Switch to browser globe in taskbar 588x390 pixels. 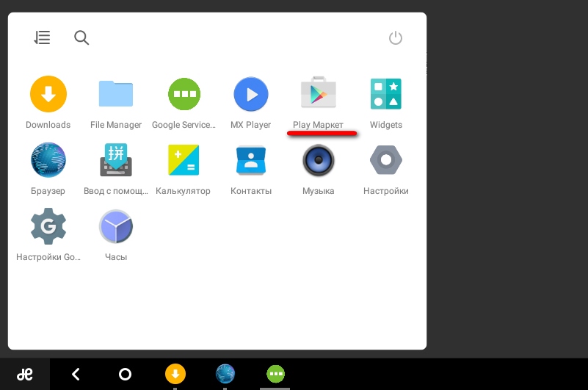(225, 374)
